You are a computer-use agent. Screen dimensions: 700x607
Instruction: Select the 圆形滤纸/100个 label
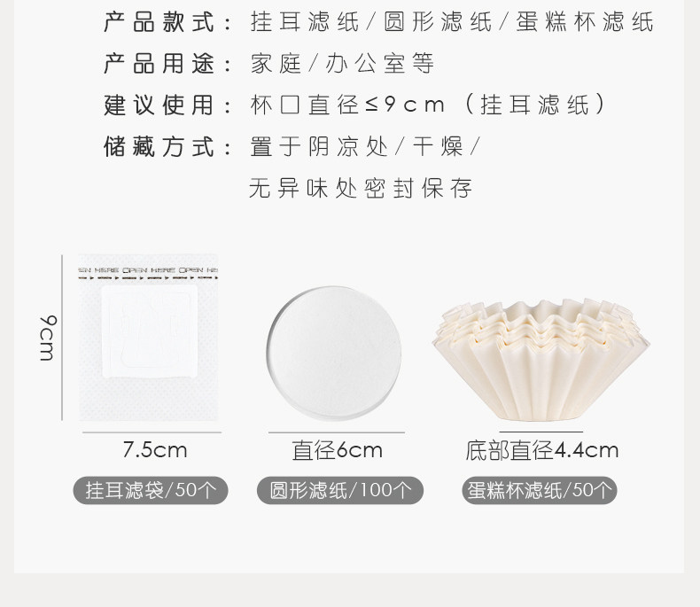point(339,491)
